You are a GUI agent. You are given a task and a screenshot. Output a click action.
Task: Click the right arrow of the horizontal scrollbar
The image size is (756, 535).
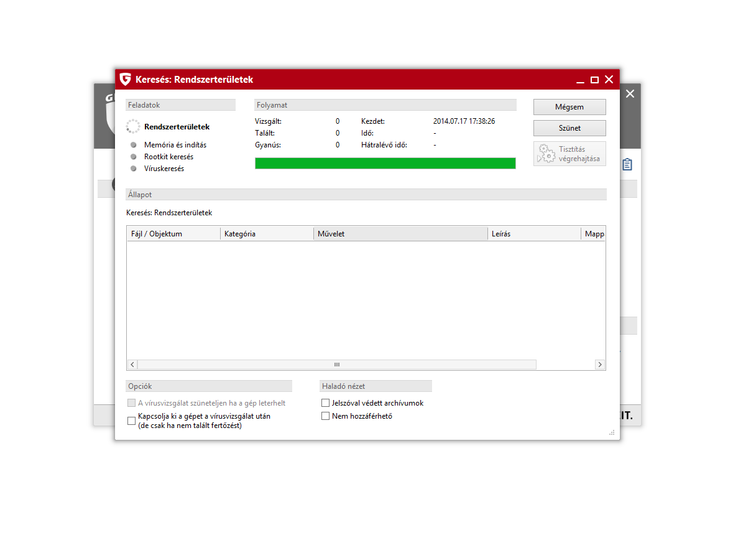point(600,365)
